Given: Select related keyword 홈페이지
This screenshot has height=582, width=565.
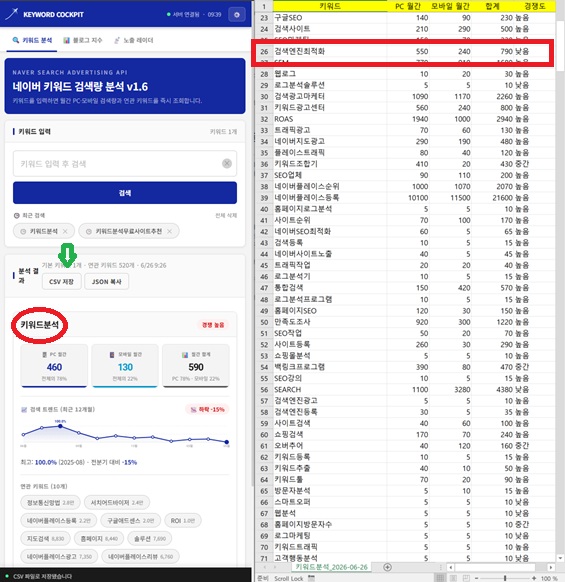Looking at the screenshot, I should [x=99, y=538].
